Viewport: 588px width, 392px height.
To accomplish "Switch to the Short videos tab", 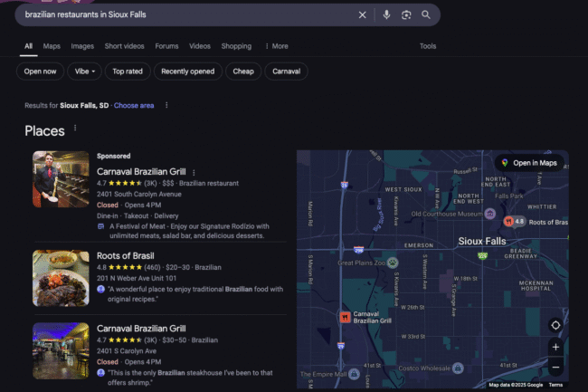I will pyautogui.click(x=125, y=46).
